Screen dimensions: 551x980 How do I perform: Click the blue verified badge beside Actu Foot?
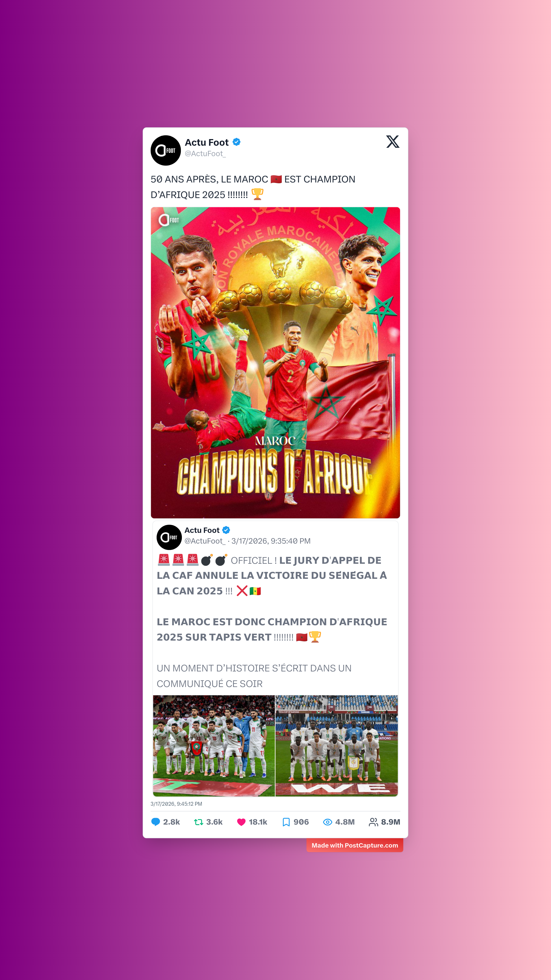(236, 142)
